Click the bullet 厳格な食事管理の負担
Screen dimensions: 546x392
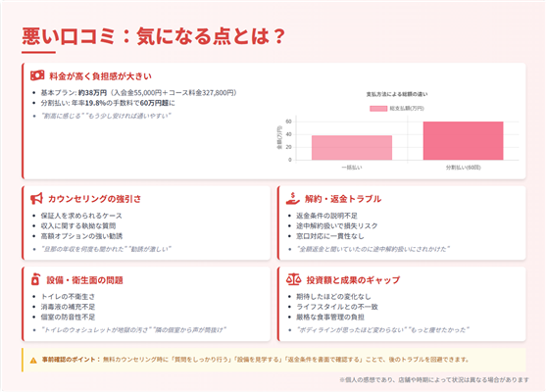330,318
